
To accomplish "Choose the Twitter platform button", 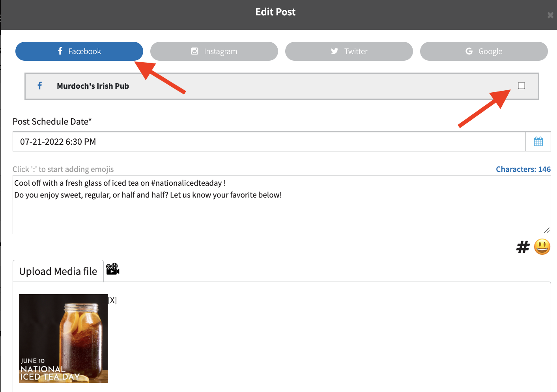I will coord(349,51).
